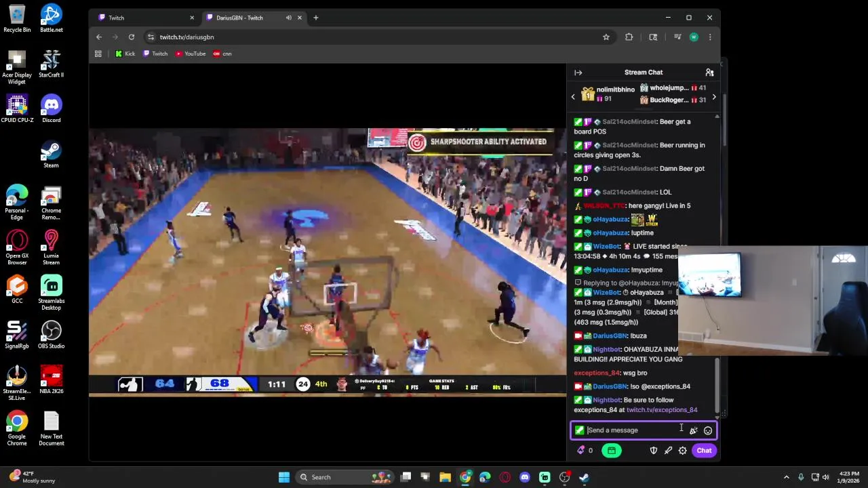This screenshot has width=868, height=488.
Task: Open the Chrome profile avatar
Action: (x=694, y=37)
